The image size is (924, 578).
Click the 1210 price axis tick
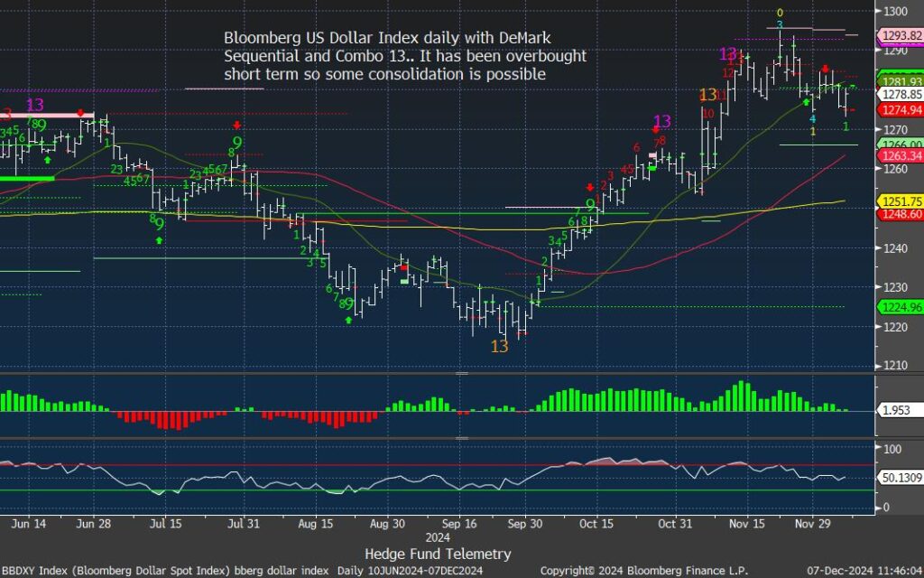[x=895, y=366]
